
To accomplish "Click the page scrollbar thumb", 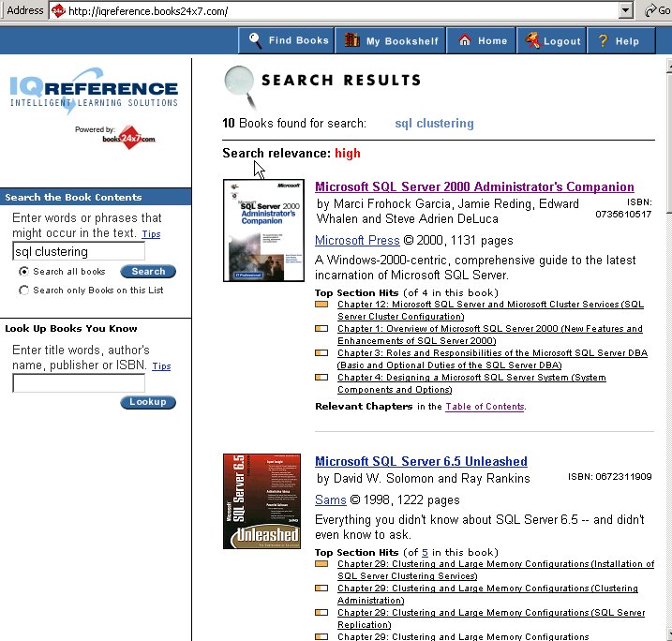I will [x=668, y=142].
